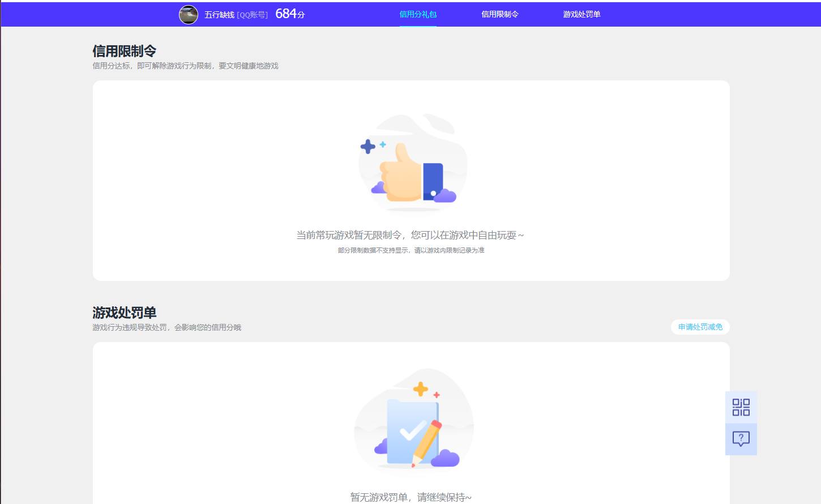
Task: Click the 游戏处罚单 section heading
Action: [x=125, y=313]
